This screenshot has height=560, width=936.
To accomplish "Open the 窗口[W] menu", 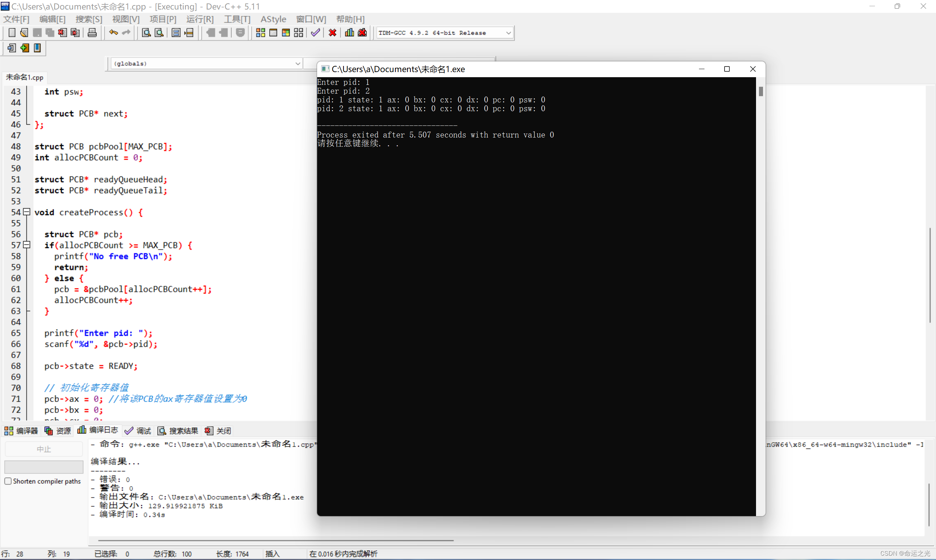I will tap(311, 19).
